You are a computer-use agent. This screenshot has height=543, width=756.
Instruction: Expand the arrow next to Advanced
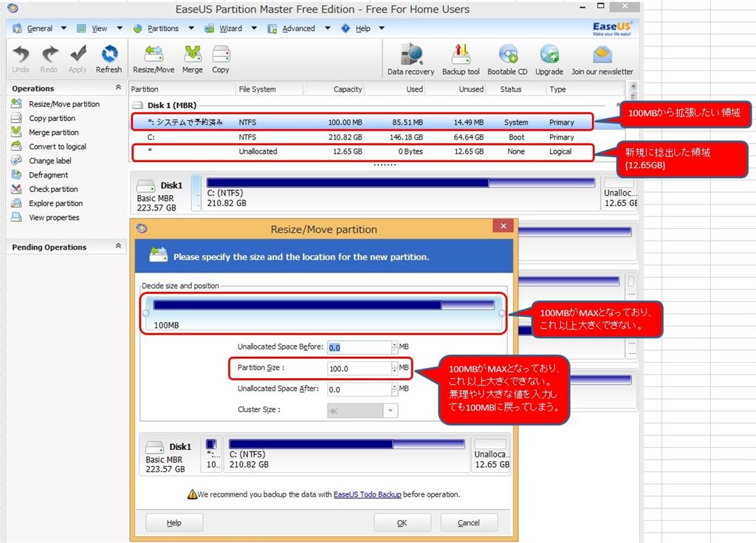pos(328,28)
